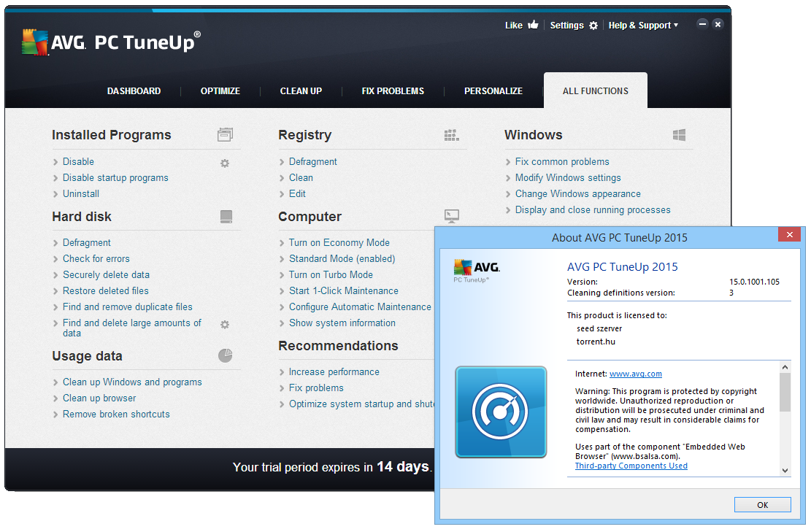Click scroll down arrow in About text box

[785, 471]
